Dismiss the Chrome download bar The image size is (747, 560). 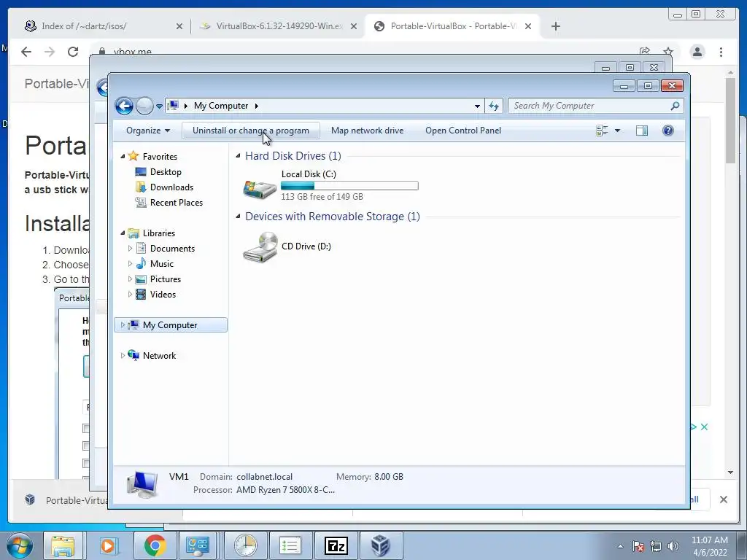[x=723, y=499]
